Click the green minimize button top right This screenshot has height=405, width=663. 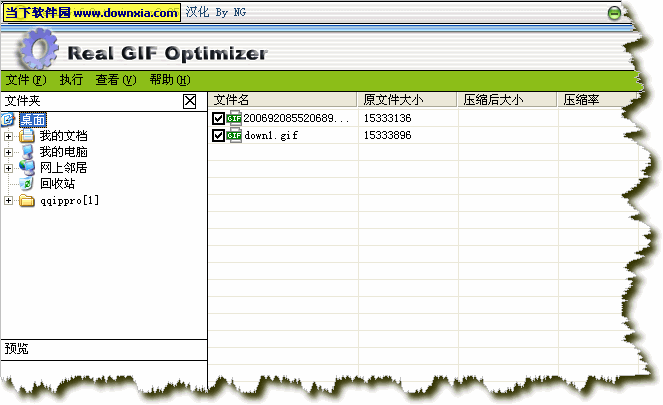[614, 13]
